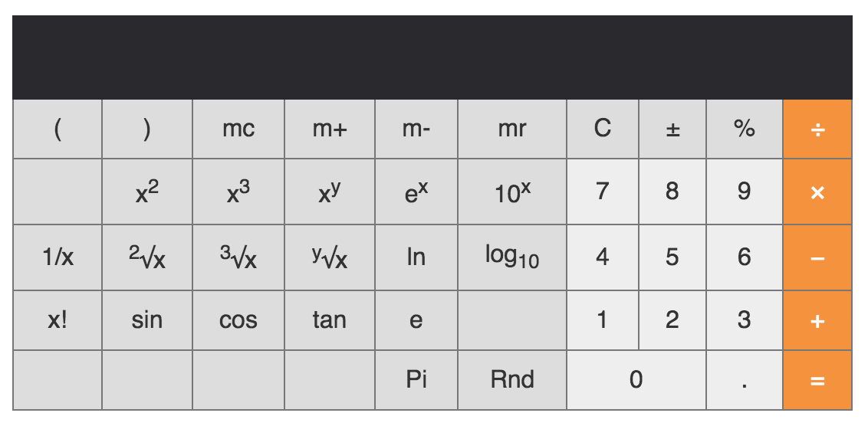
Task: Clear the display with C
Action: (603, 129)
